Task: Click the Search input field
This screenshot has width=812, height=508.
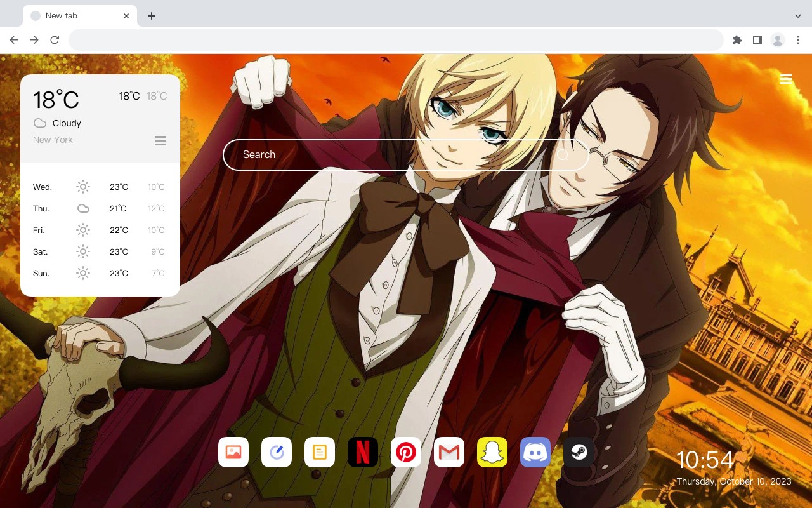Action: (x=406, y=155)
